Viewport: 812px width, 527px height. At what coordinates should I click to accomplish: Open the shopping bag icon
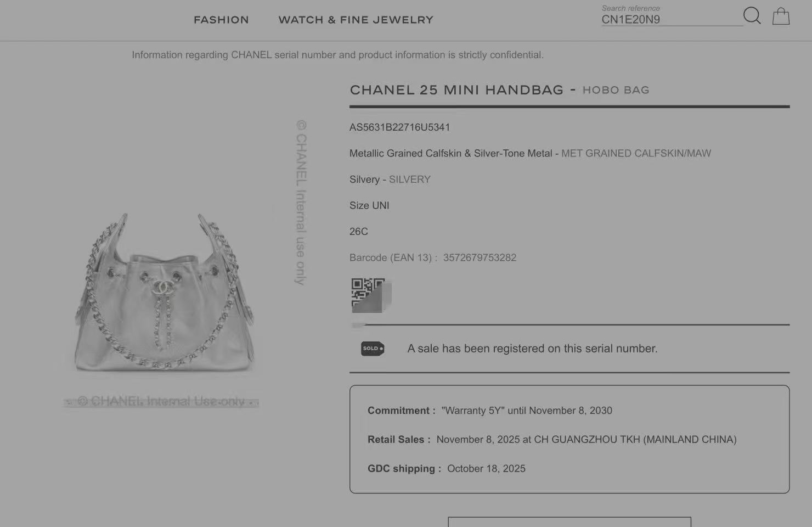[x=781, y=16]
